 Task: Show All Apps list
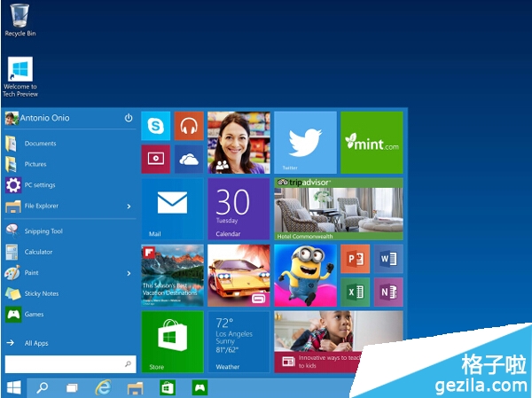(70, 343)
